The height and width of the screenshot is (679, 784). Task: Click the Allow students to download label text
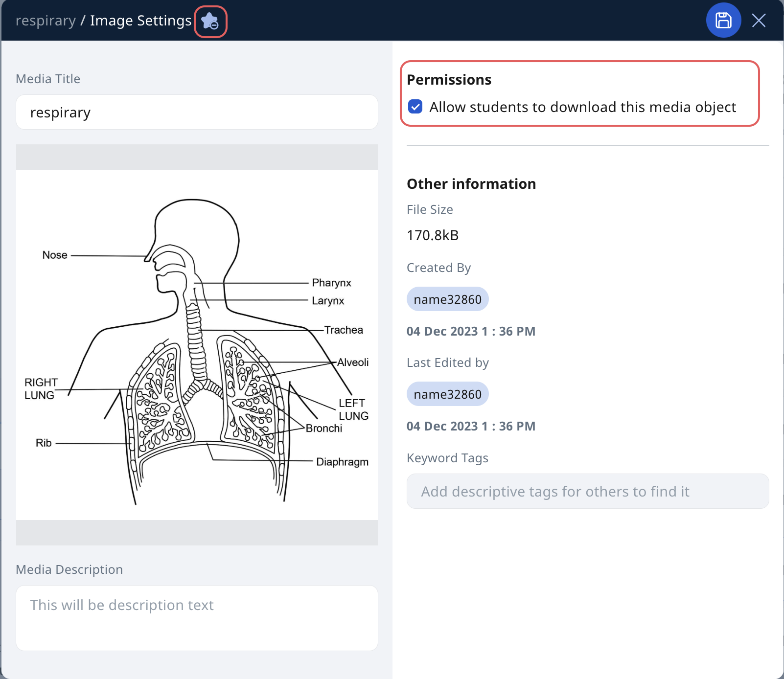[582, 107]
